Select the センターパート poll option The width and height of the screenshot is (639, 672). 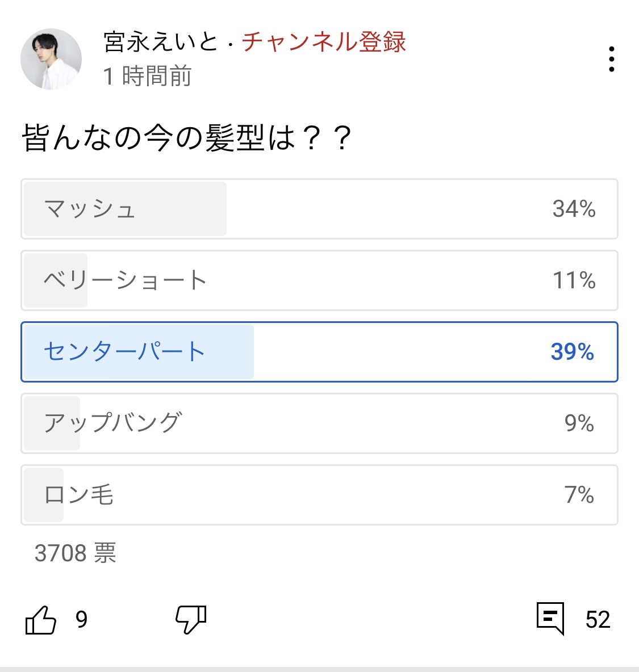(x=319, y=352)
